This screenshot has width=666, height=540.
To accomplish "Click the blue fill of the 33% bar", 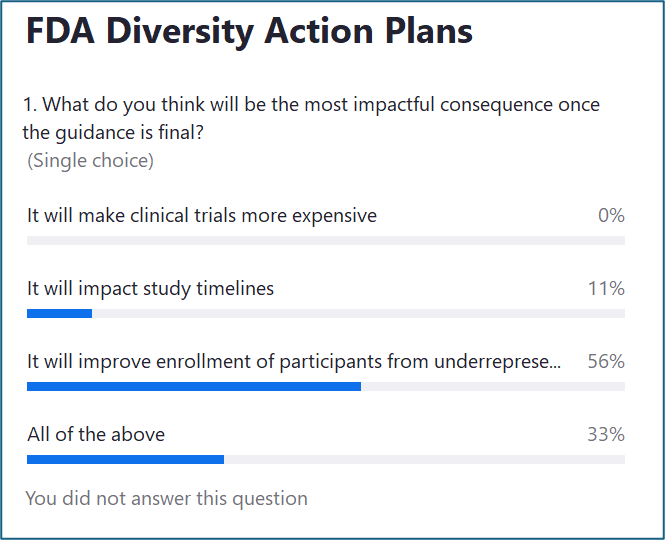I will click(125, 460).
